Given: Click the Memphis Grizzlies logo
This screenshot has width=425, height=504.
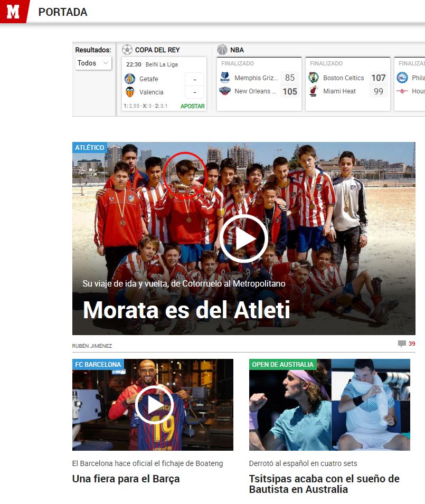Looking at the screenshot, I should click(x=225, y=78).
